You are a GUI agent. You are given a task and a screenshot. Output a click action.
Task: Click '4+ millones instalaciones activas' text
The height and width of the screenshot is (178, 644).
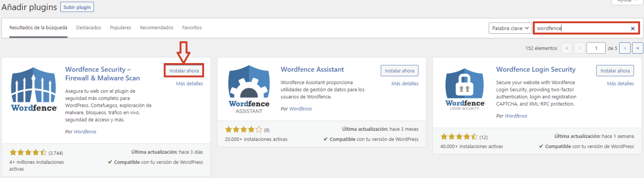click(x=37, y=165)
